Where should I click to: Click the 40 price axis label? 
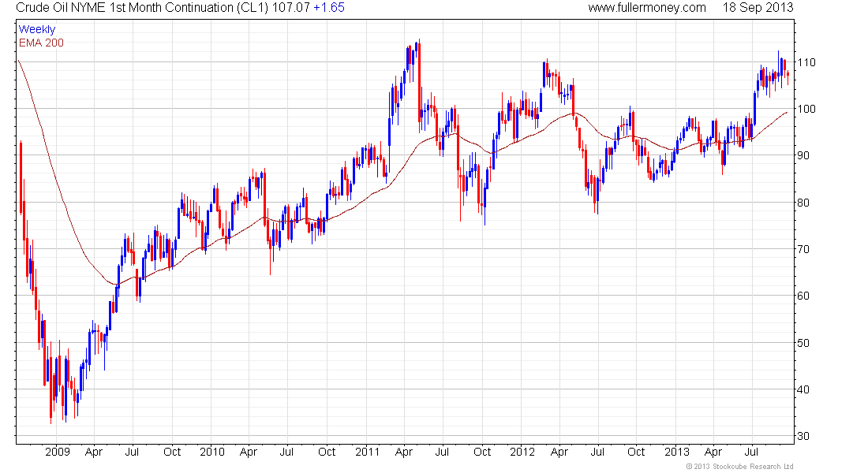click(x=803, y=389)
